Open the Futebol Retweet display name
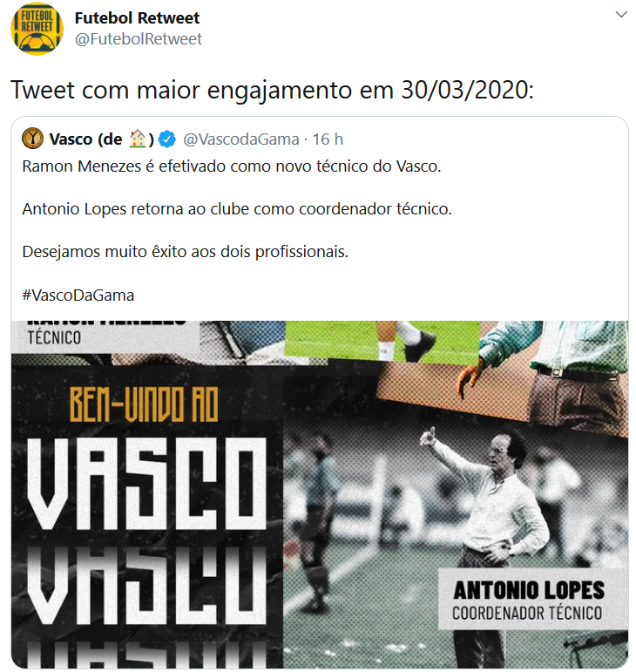The image size is (636, 672). pos(137,18)
